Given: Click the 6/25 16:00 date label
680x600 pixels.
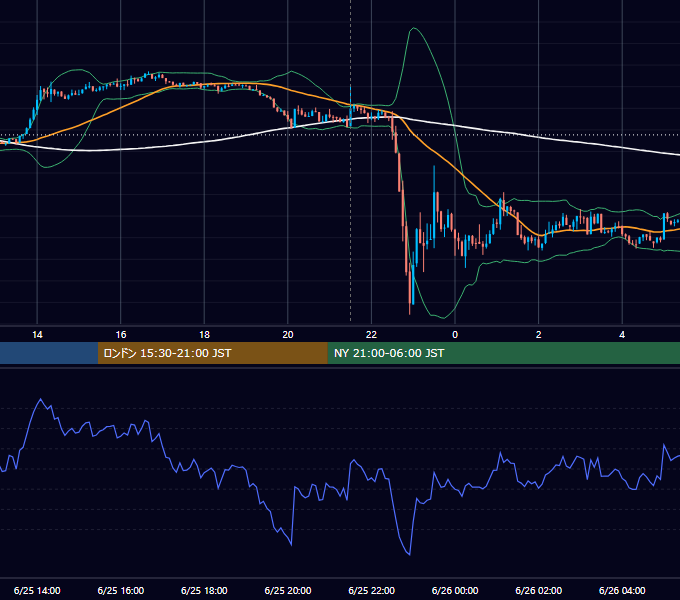Looking at the screenshot, I should 121,590.
